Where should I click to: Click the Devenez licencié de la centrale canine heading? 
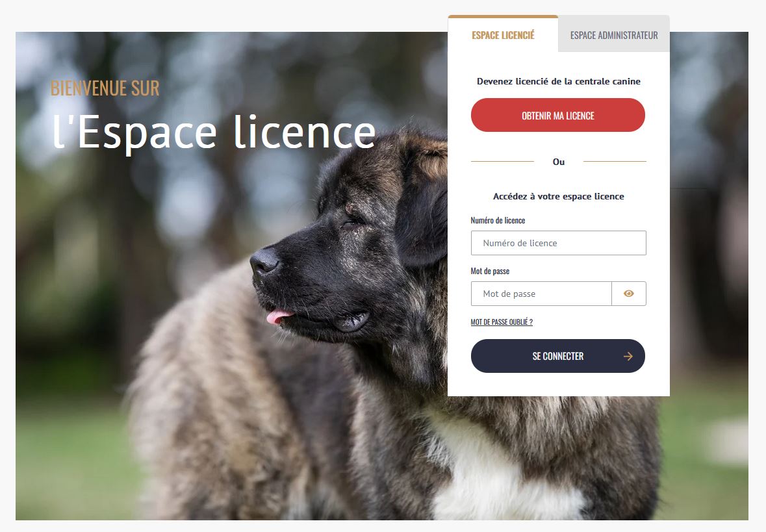(558, 81)
